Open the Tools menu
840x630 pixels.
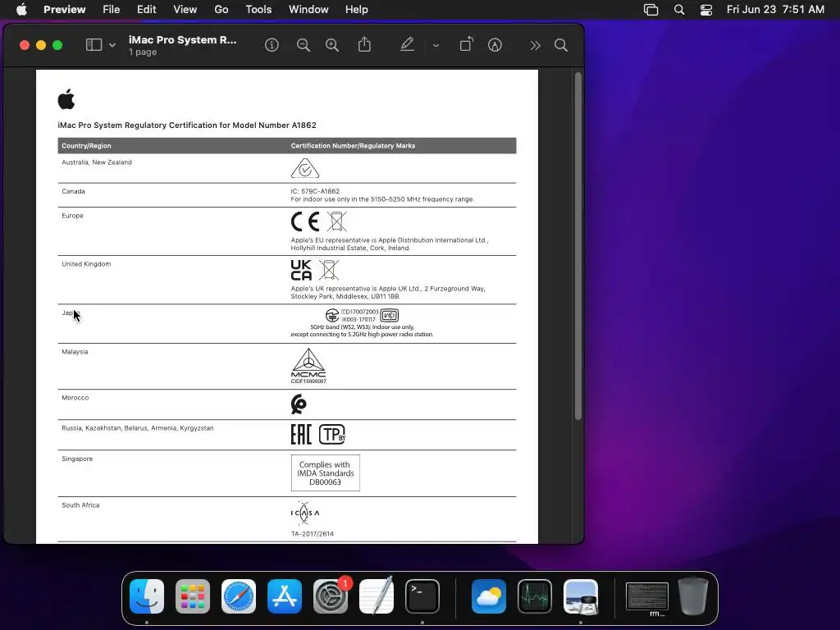click(x=258, y=9)
